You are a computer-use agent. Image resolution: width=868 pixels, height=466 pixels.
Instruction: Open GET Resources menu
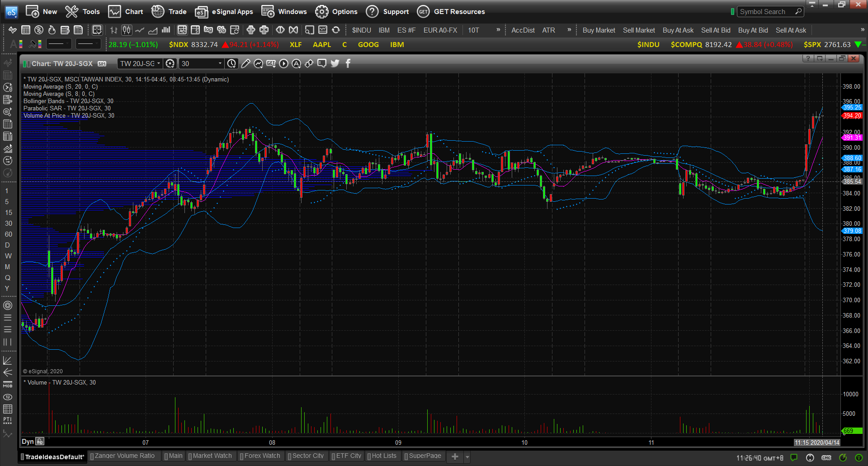[x=451, y=12]
